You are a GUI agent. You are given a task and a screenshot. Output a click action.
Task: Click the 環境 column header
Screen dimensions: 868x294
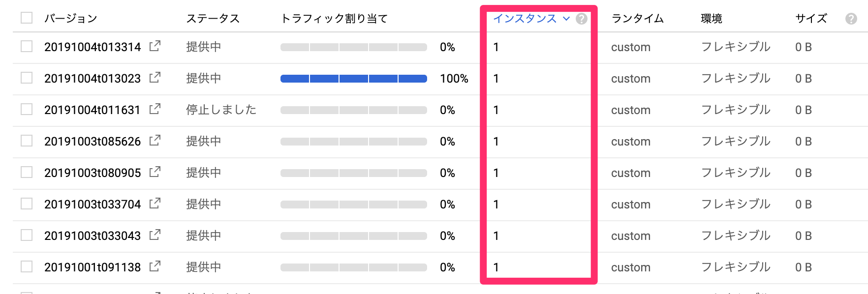click(712, 19)
